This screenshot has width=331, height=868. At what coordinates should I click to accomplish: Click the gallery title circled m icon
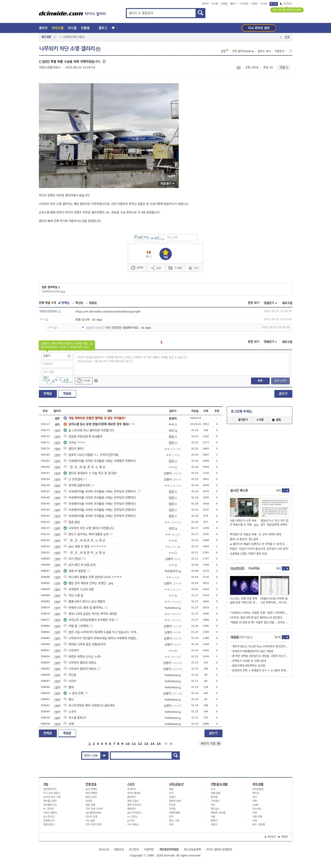98,49
